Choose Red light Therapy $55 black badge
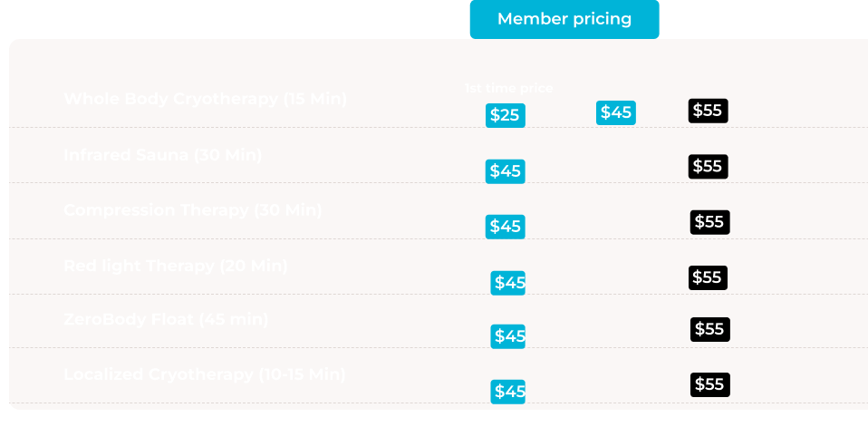Screen dimensions: 868x427 (x=708, y=277)
